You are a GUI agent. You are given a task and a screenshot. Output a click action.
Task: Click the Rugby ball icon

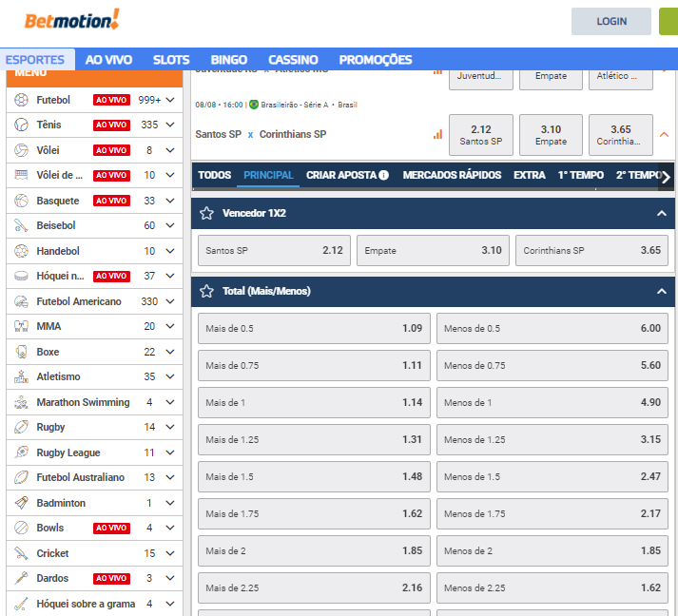pos(21,427)
